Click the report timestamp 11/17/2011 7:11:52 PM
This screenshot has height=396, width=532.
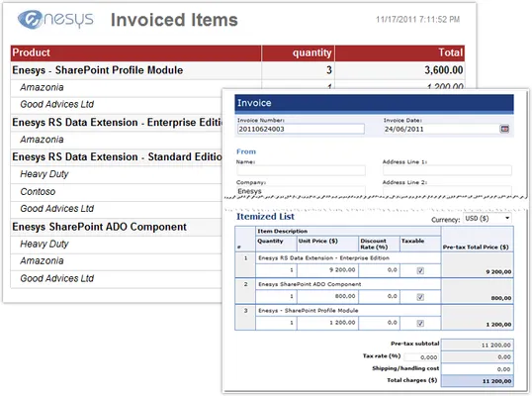(417, 20)
